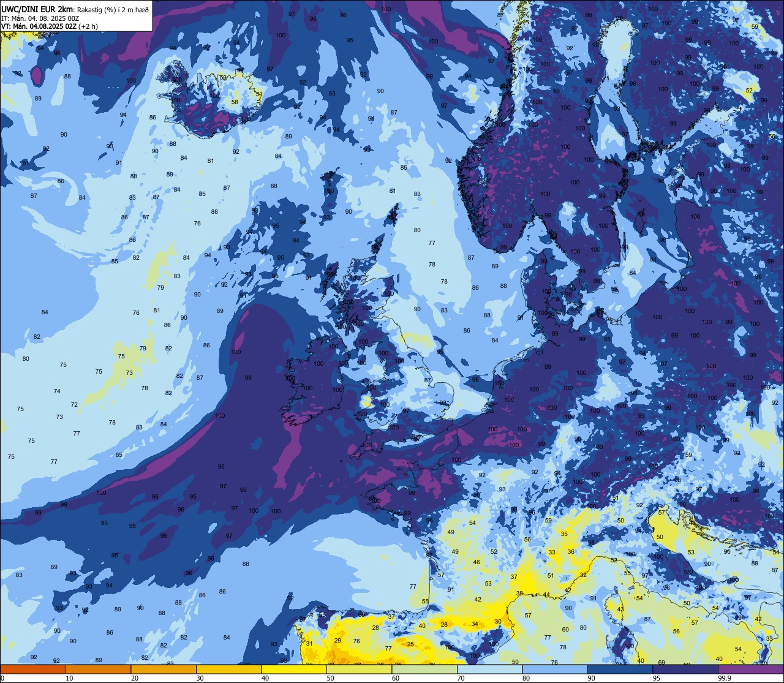
Task: Click the 'UWC/DINI EUR 2km' title text
Action: (37, 9)
